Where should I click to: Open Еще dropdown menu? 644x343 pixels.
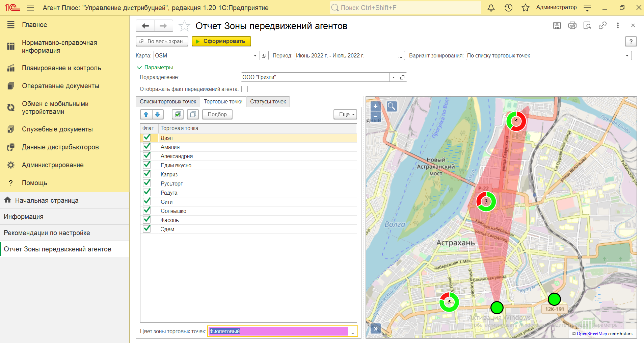(345, 114)
